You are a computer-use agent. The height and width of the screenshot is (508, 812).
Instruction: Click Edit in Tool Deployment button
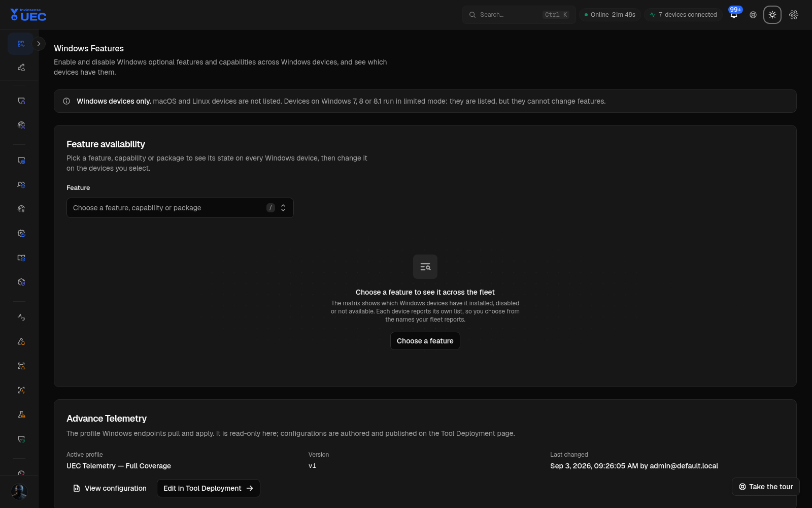pos(209,488)
